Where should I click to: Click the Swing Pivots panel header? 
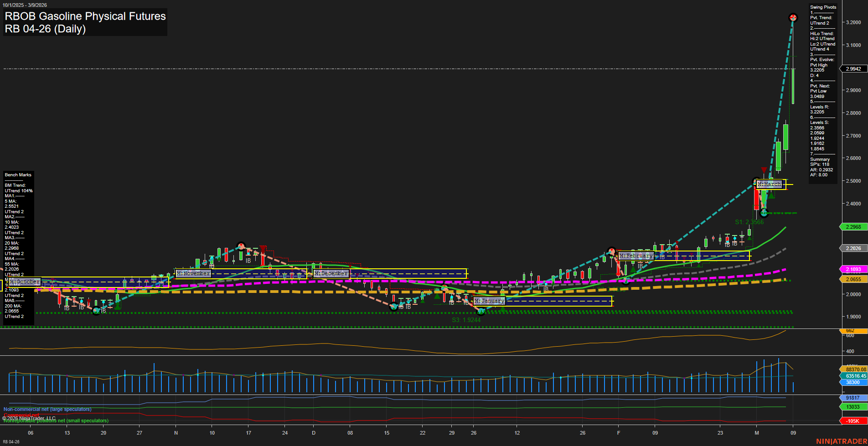[x=823, y=7]
